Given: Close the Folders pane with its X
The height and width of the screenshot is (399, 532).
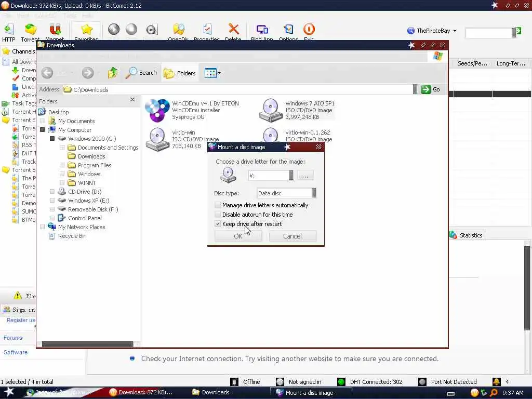Looking at the screenshot, I should [132, 100].
